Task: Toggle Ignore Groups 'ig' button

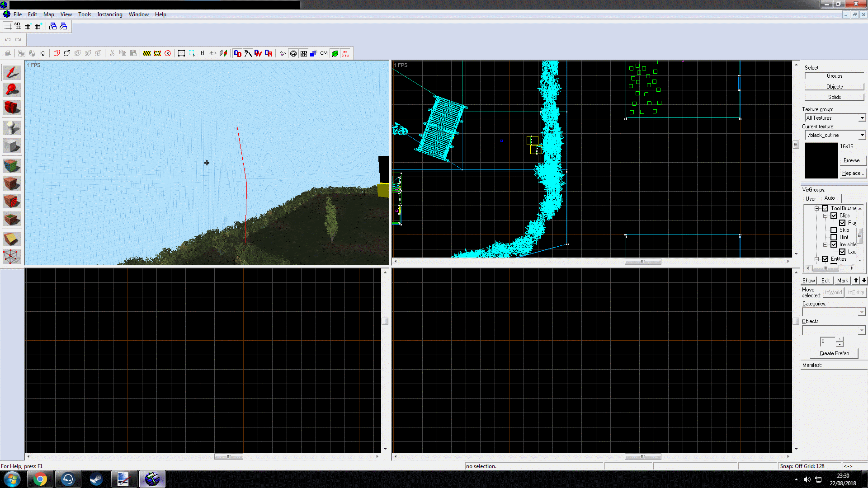Action: click(42, 53)
